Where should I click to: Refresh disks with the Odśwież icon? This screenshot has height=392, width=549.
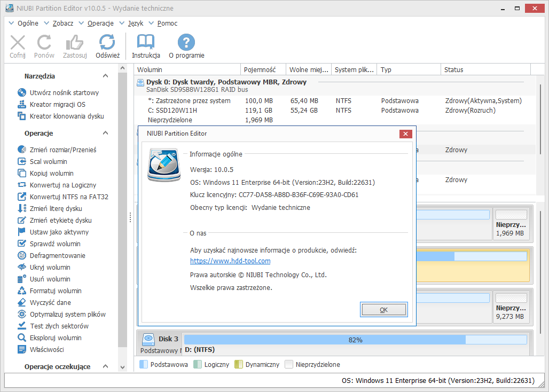click(x=107, y=42)
